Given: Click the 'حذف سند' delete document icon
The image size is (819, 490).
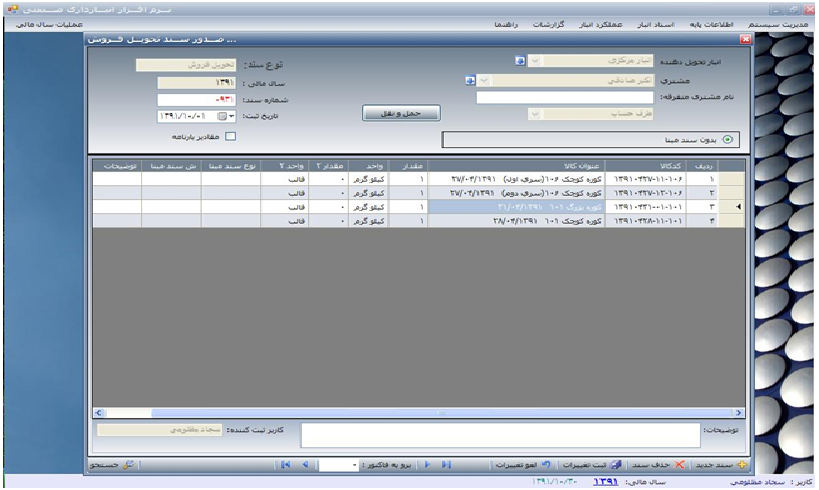Looking at the screenshot, I should coord(678,465).
